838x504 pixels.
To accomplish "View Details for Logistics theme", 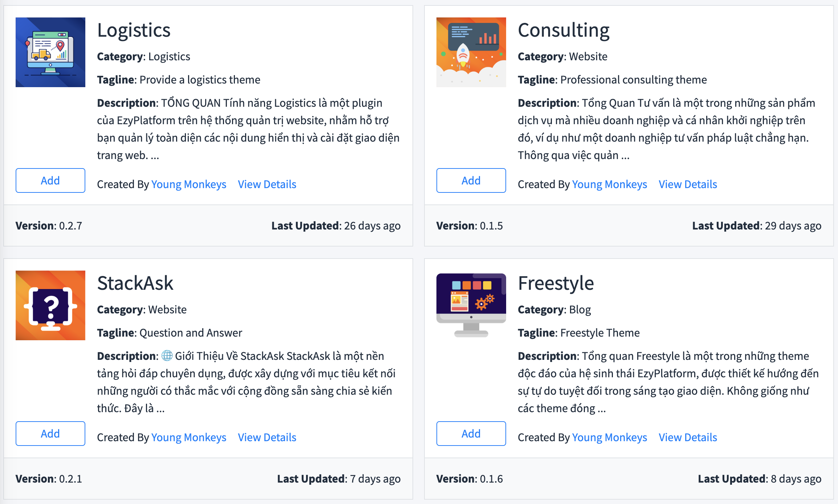I will click(267, 184).
